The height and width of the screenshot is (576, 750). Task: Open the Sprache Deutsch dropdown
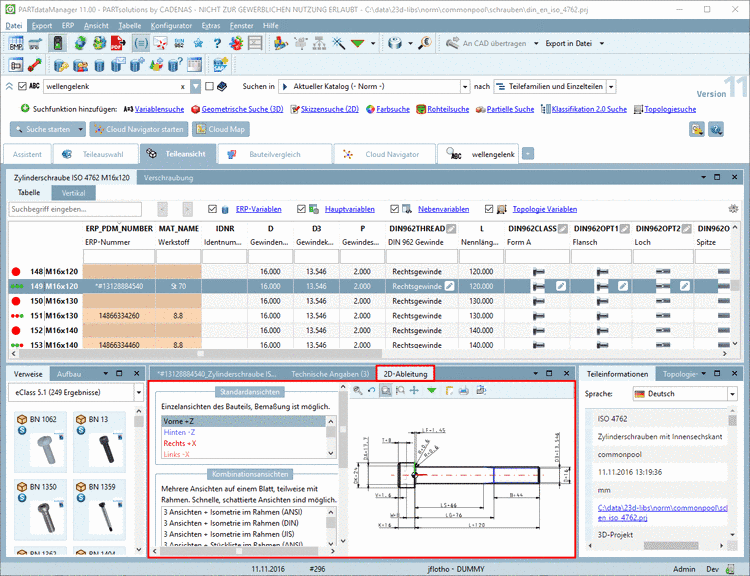[732, 394]
